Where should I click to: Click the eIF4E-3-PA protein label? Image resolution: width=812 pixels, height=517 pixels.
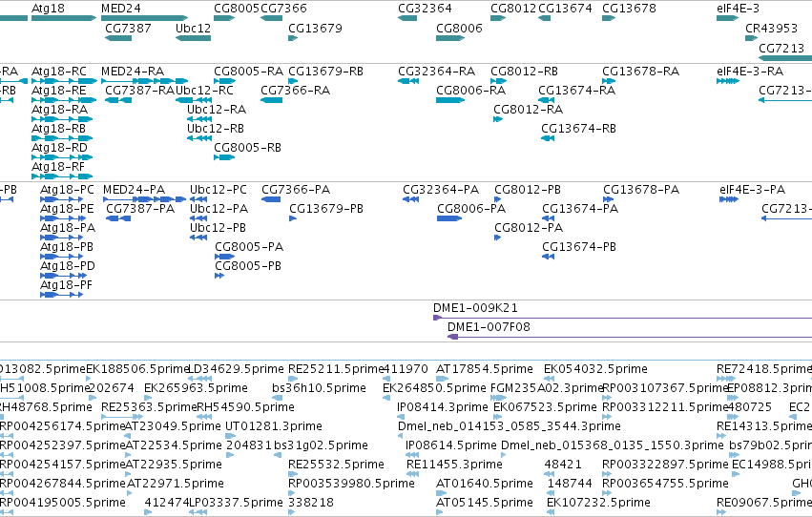753,190
